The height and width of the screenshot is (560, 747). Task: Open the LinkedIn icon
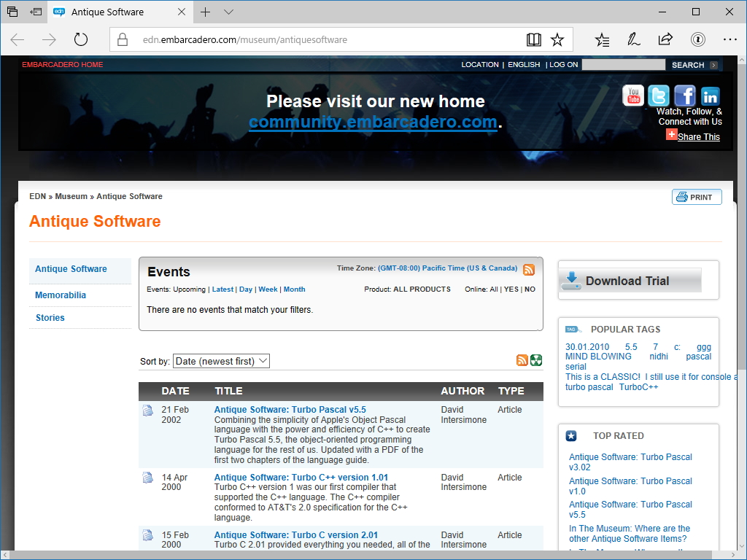tap(710, 96)
